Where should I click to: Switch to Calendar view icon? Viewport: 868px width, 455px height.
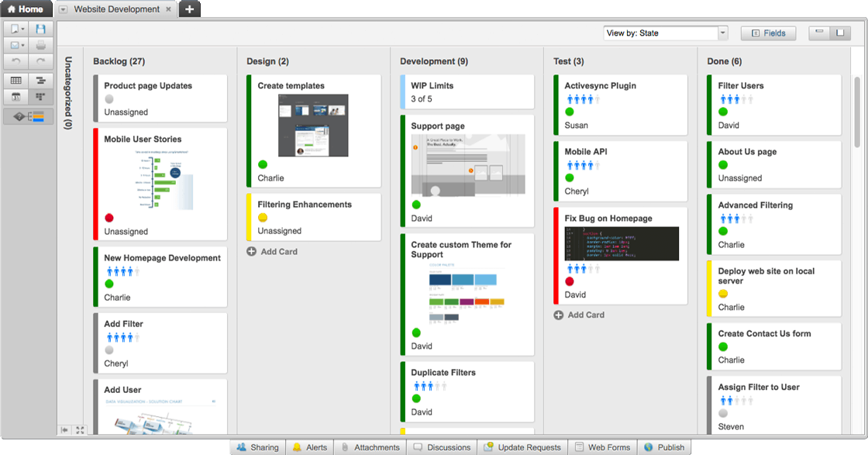16,97
